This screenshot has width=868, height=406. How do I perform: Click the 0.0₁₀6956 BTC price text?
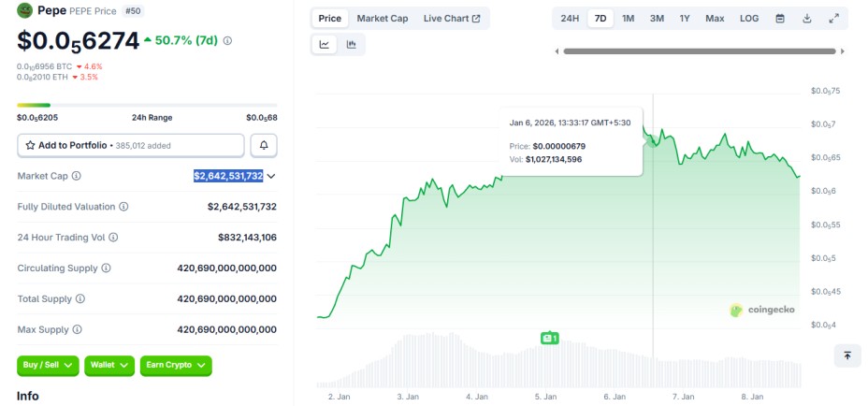pyautogui.click(x=44, y=66)
